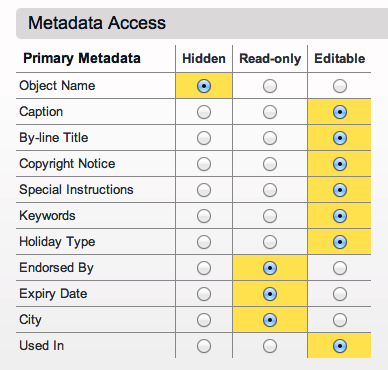Set Used In to Read-only

point(270,346)
